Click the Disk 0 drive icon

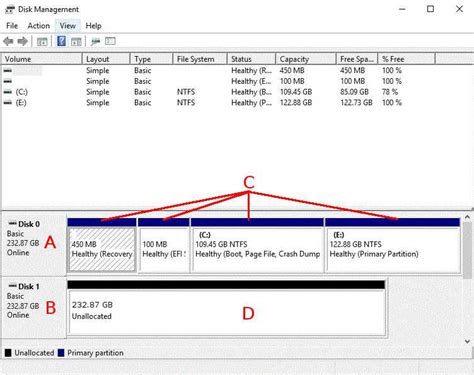13,223
